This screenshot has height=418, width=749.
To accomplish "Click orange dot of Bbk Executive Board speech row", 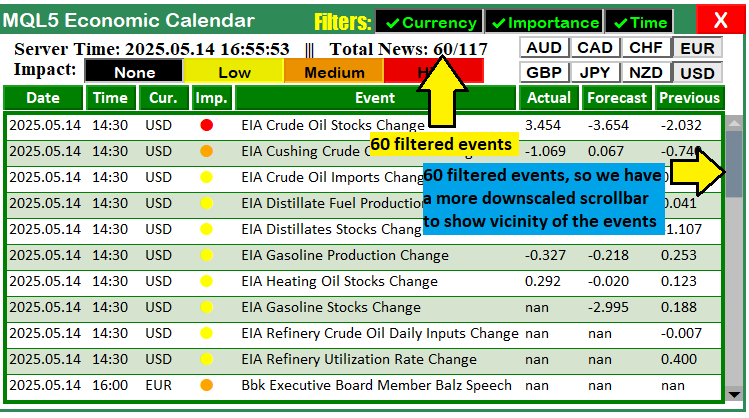I will tap(206, 385).
